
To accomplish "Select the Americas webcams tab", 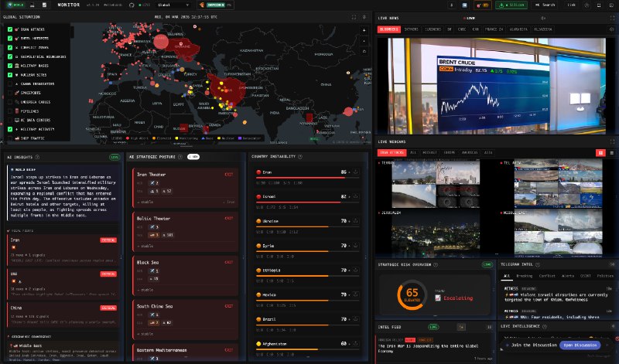I will pos(470,152).
